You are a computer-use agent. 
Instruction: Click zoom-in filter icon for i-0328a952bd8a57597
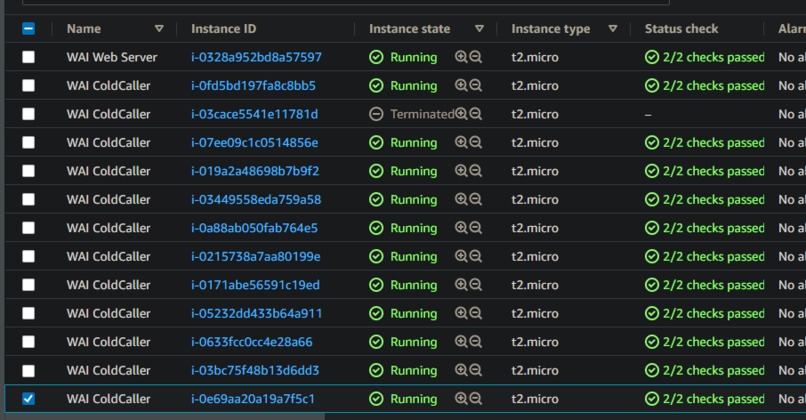(461, 57)
